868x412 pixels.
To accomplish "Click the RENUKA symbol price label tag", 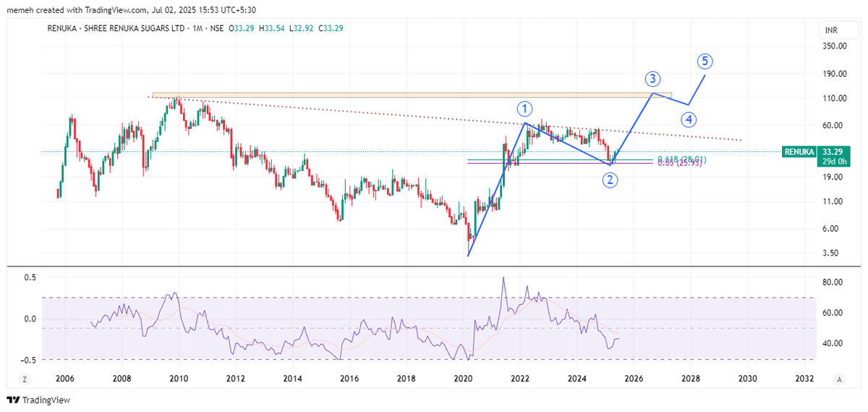I will tap(799, 152).
